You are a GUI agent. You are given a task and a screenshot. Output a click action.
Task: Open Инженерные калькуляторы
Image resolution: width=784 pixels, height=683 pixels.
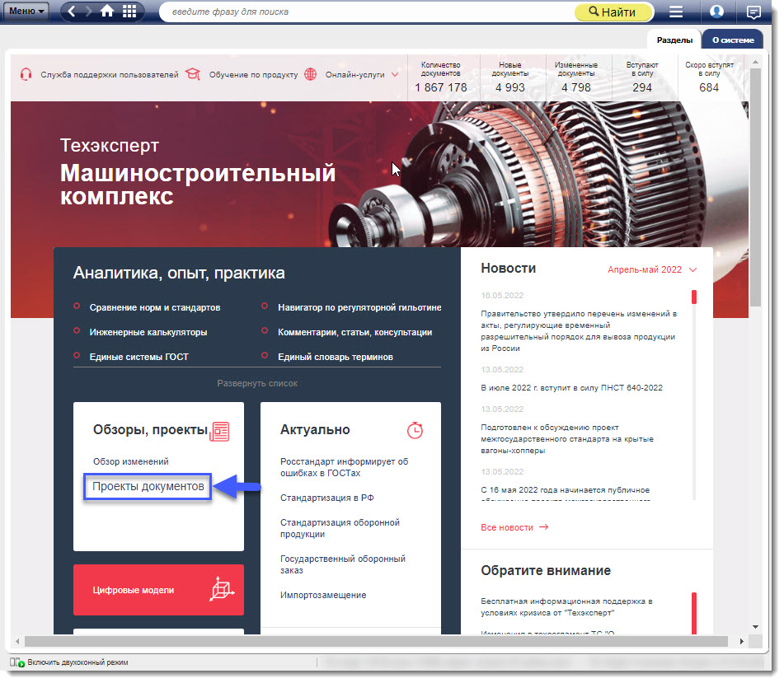coord(148,332)
